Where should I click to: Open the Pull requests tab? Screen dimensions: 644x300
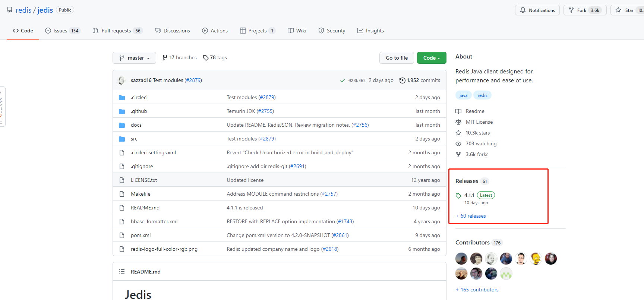pyautogui.click(x=117, y=31)
